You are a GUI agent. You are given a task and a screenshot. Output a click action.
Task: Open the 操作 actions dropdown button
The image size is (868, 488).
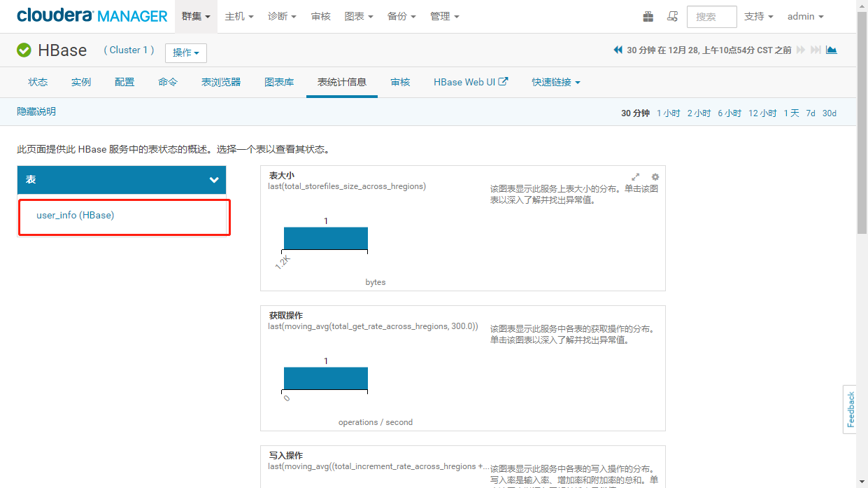(x=186, y=53)
